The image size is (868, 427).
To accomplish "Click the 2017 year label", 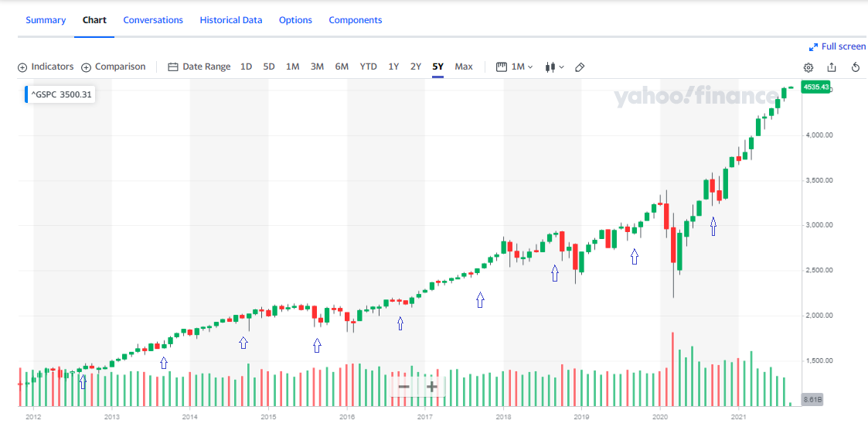I will tap(424, 415).
